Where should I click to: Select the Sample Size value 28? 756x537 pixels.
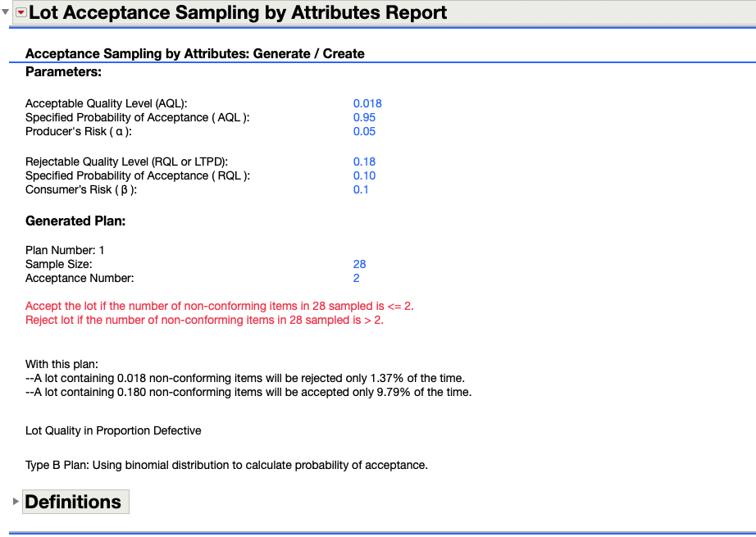point(359,264)
